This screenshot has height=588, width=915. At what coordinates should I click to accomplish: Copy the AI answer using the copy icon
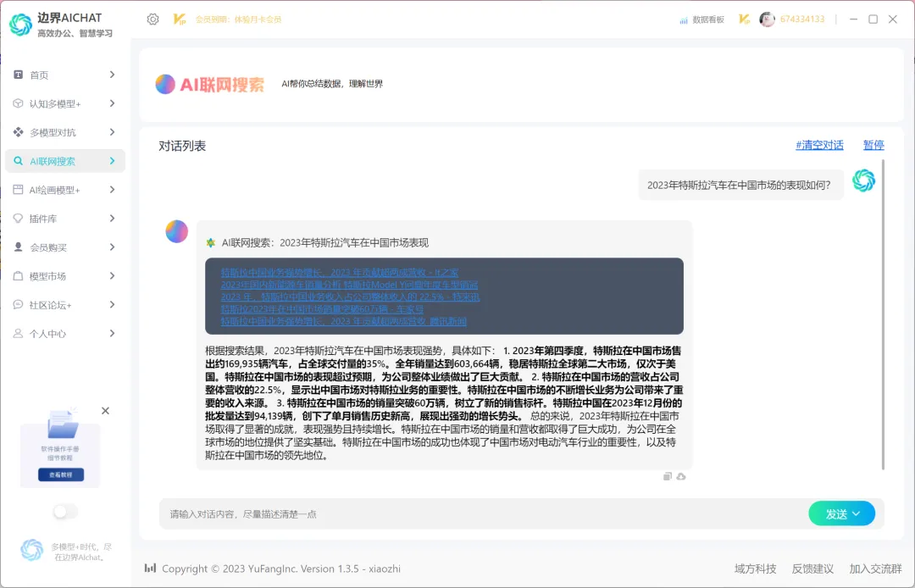click(x=668, y=476)
